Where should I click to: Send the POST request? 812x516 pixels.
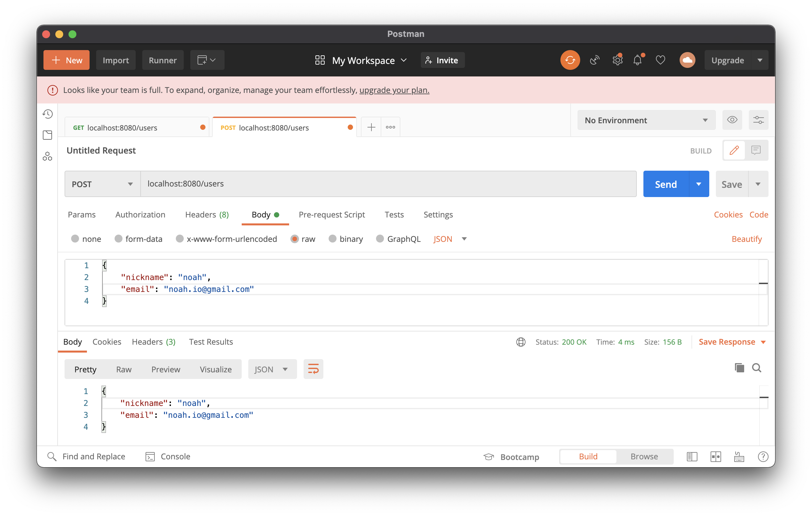pyautogui.click(x=666, y=184)
